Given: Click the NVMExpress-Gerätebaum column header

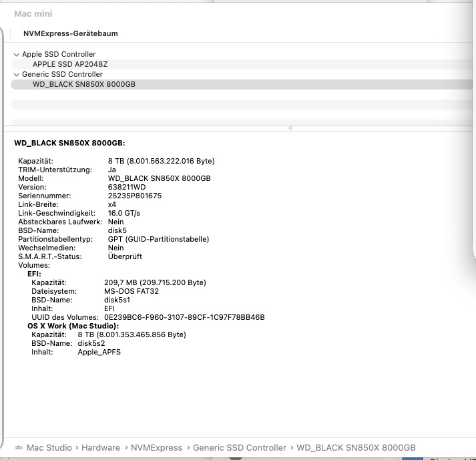Looking at the screenshot, I should (70, 33).
